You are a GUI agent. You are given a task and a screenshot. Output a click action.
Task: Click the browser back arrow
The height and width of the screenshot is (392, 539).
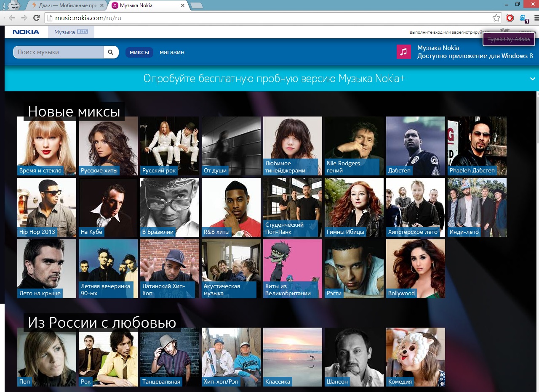12,18
